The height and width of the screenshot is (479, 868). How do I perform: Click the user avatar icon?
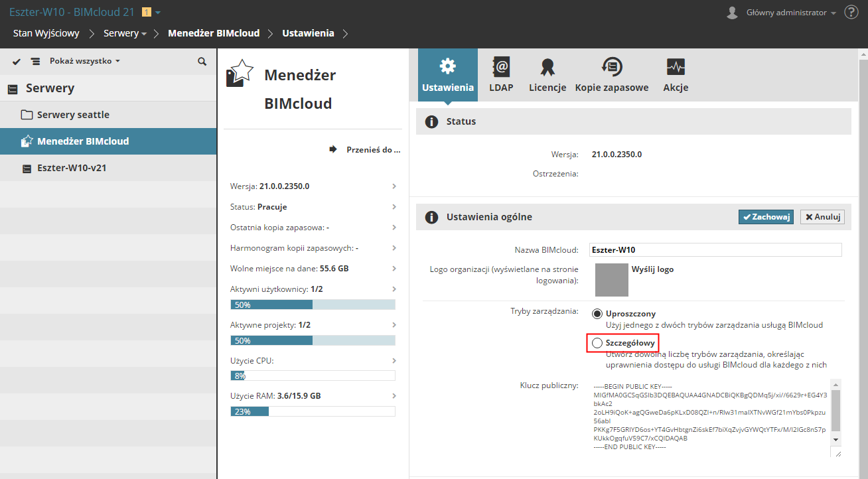point(733,13)
